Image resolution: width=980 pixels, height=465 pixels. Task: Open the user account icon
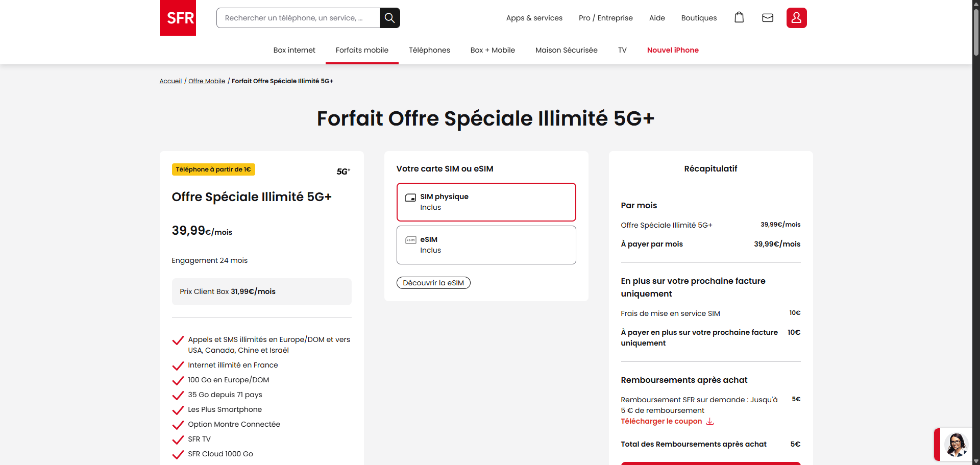click(796, 18)
